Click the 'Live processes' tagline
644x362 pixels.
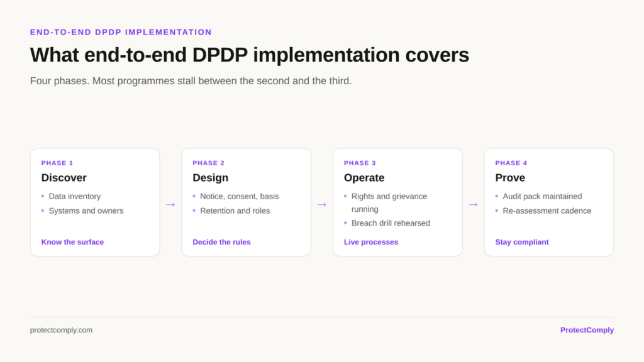click(371, 242)
